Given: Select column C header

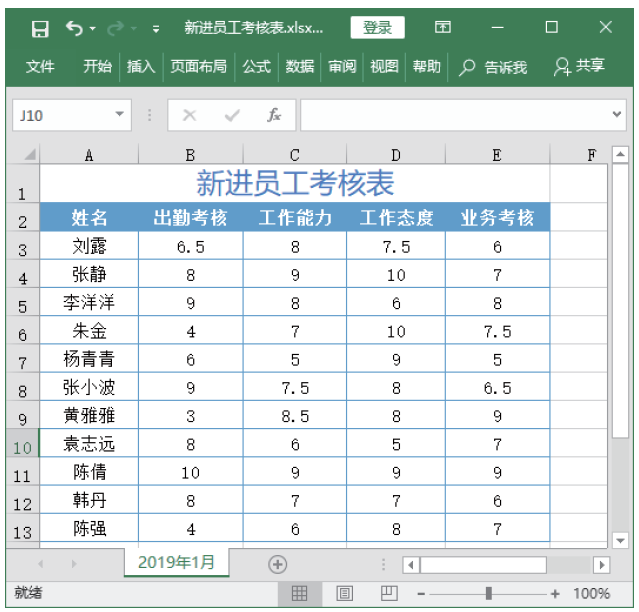Looking at the screenshot, I should point(295,155).
